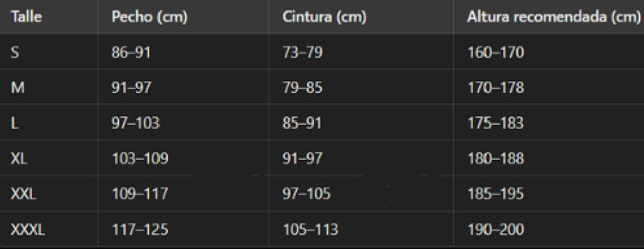Click the height value 160–170
The height and width of the screenshot is (249, 644).
coord(496,53)
